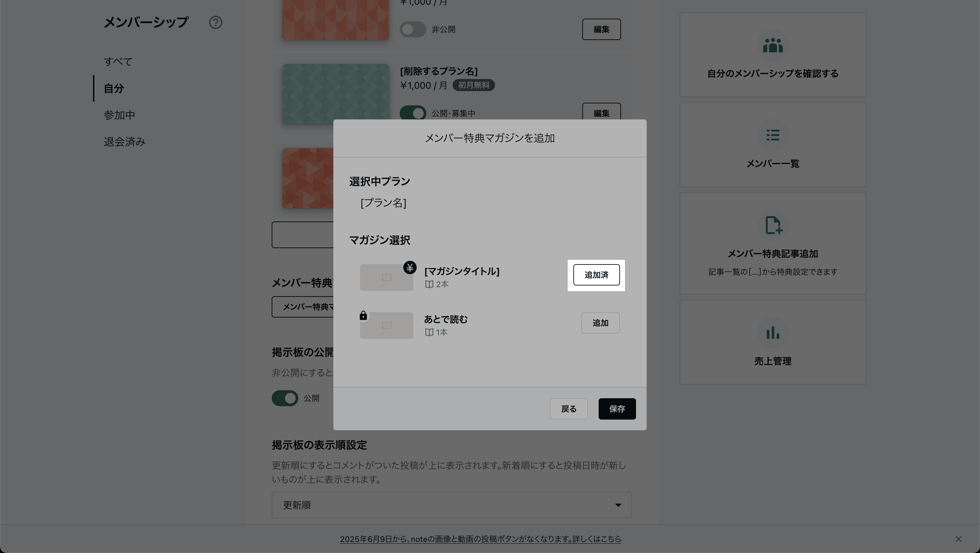Image resolution: width=980 pixels, height=553 pixels.
Task: Click 編集 for [削除するプラン名]
Action: (601, 112)
